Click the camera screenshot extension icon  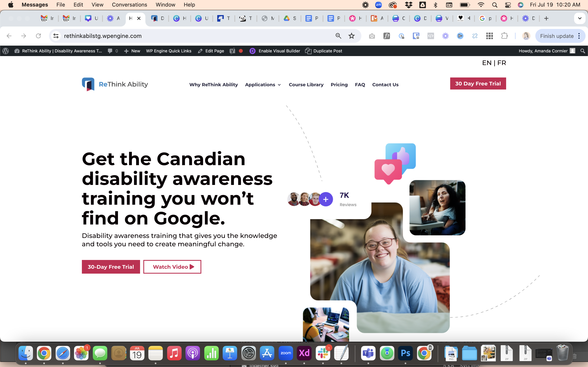coord(372,36)
